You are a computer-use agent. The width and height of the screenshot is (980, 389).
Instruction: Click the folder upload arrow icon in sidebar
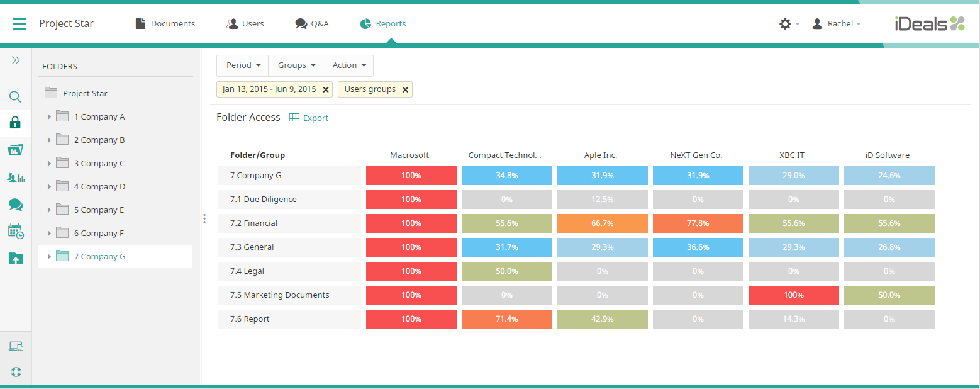pos(16,258)
